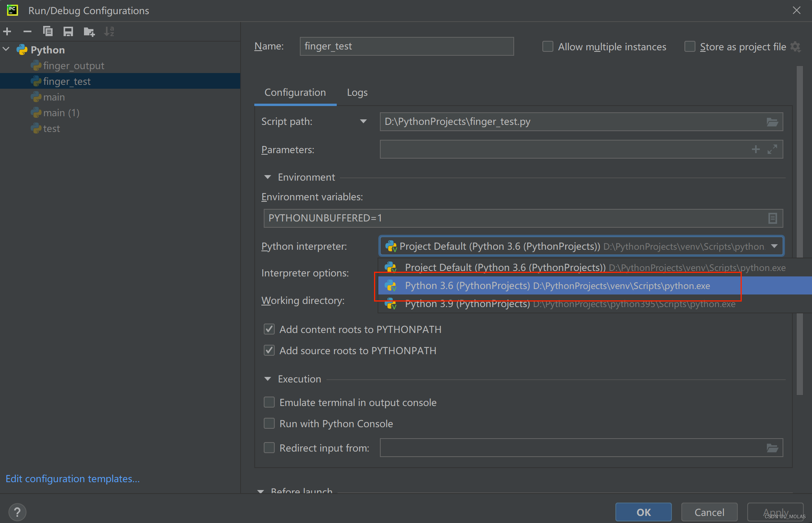Click the help question mark button
The image size is (812, 523).
point(17,512)
